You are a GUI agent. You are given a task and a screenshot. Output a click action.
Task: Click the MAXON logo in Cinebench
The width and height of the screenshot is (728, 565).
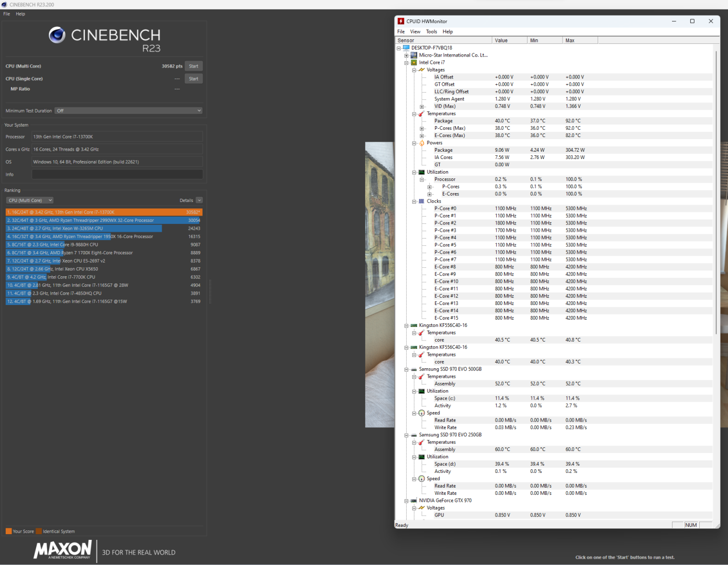click(x=63, y=550)
